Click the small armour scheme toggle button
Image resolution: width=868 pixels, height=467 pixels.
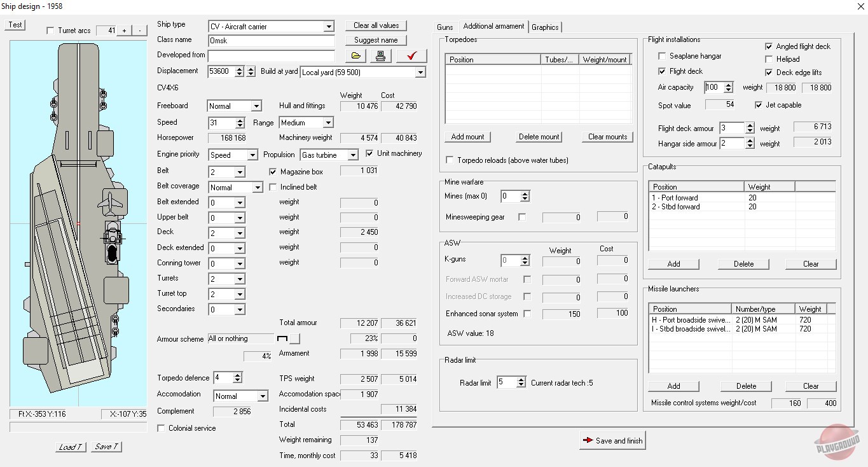(x=294, y=338)
